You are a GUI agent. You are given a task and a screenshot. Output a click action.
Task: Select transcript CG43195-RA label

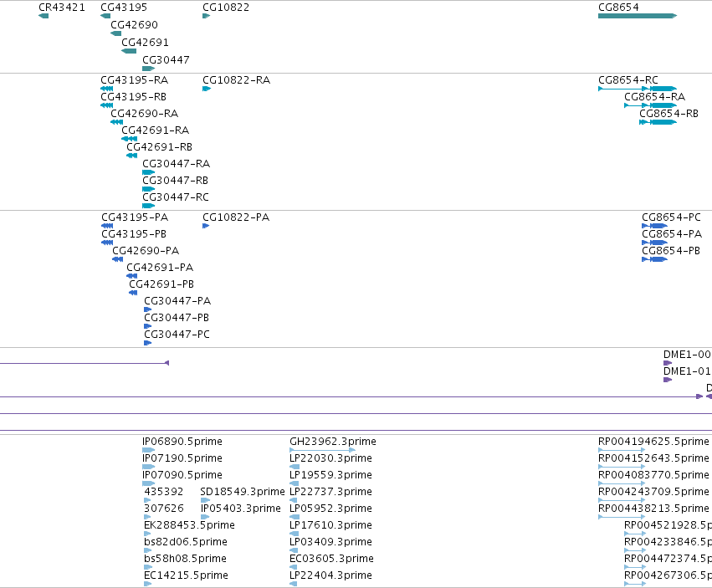click(x=135, y=80)
